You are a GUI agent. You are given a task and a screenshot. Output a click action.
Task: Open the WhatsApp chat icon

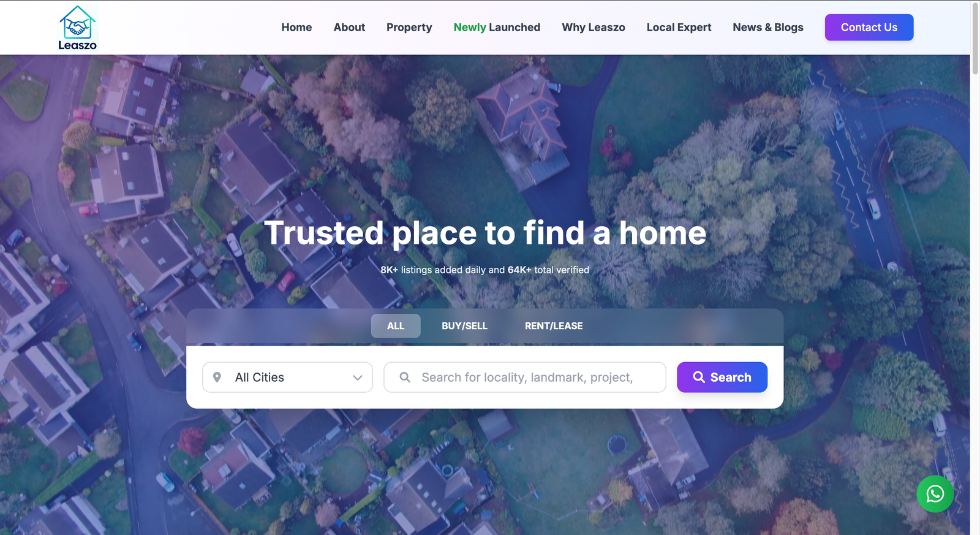(x=935, y=494)
